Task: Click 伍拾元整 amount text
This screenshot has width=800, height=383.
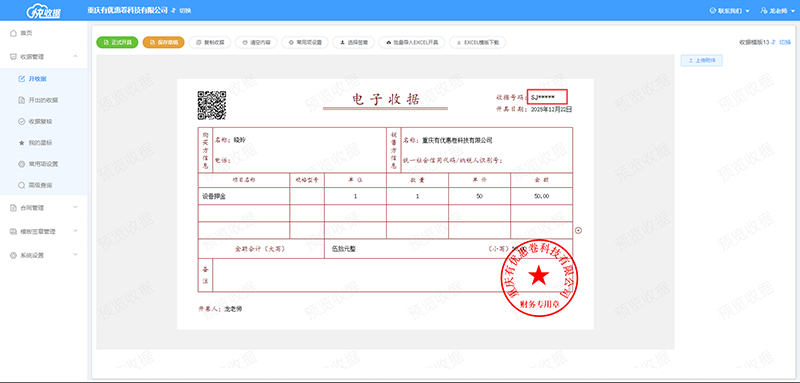Action: 344,249
